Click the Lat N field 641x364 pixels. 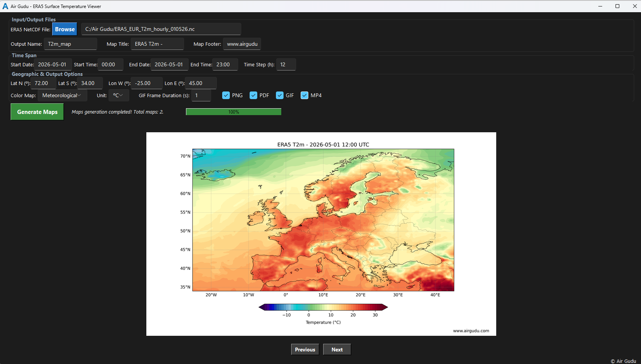click(43, 83)
